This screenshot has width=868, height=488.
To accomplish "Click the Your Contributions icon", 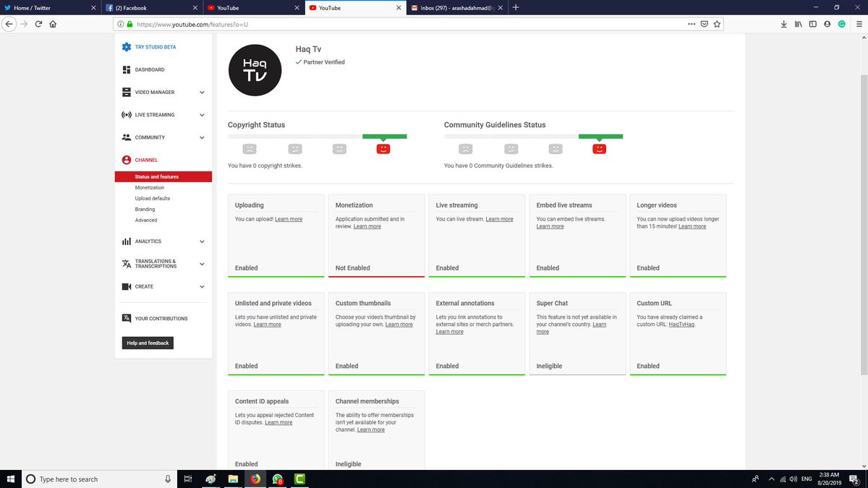I will coord(127,318).
